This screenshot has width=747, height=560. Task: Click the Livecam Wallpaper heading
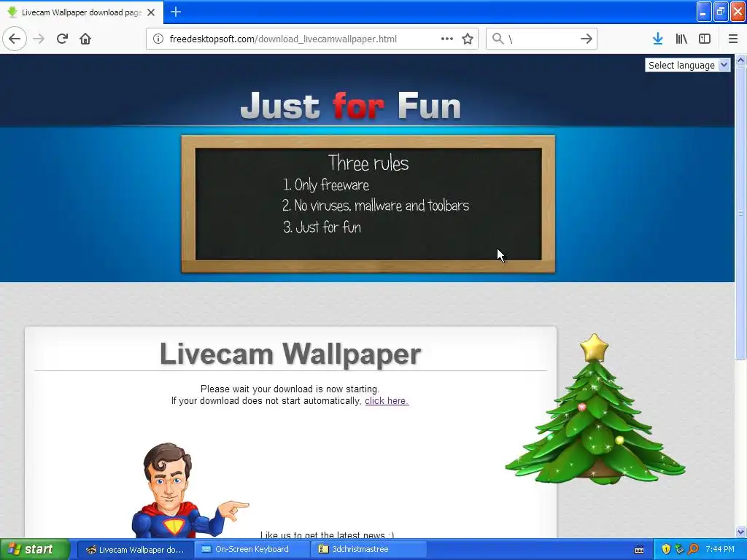click(290, 354)
